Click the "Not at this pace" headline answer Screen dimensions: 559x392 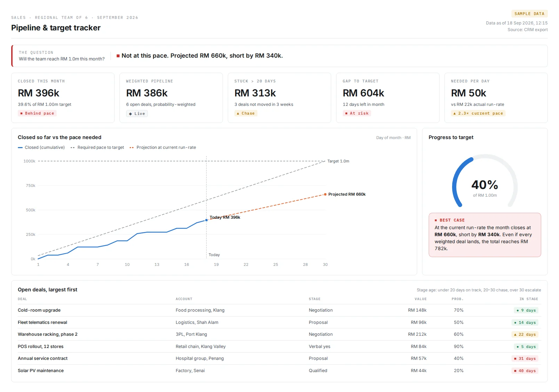coord(200,56)
